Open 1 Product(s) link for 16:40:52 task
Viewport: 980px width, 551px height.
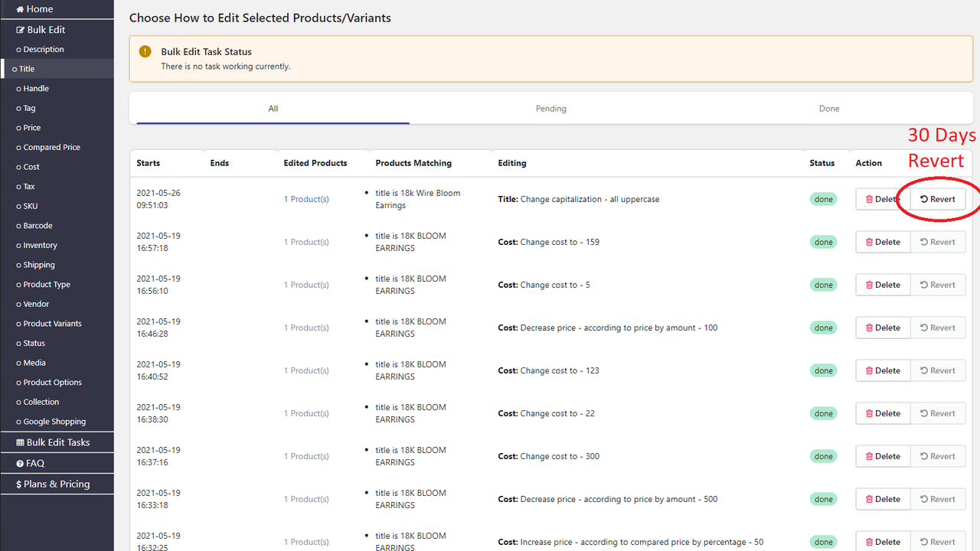(x=306, y=370)
